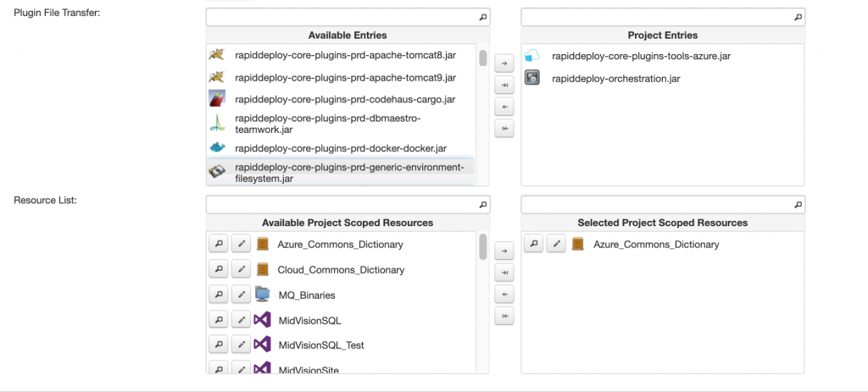Click search icon next to Azure_Commons_Dictionary in available resources
The image size is (868, 392).
[x=218, y=244]
